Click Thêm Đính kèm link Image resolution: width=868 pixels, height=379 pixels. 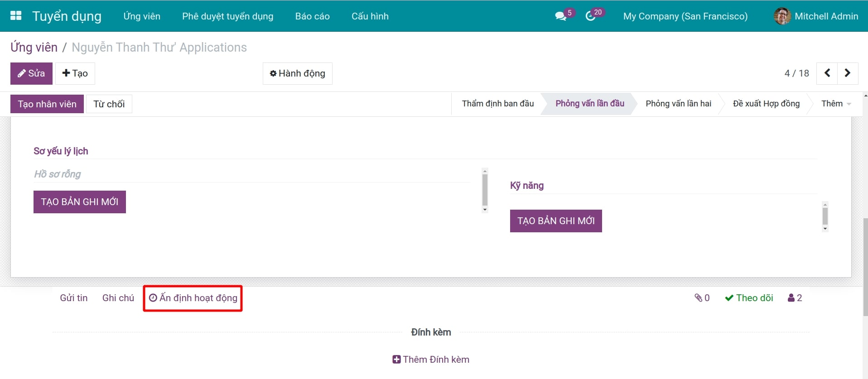tap(431, 360)
